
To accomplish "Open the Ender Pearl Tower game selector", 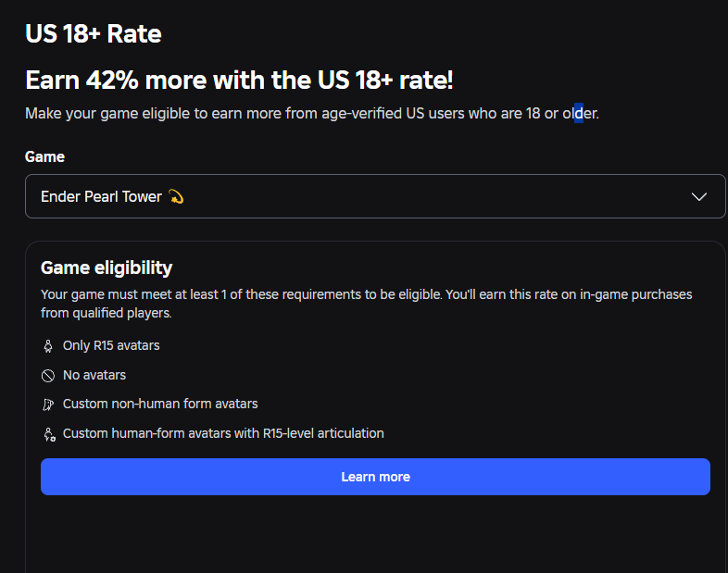I will 375,196.
